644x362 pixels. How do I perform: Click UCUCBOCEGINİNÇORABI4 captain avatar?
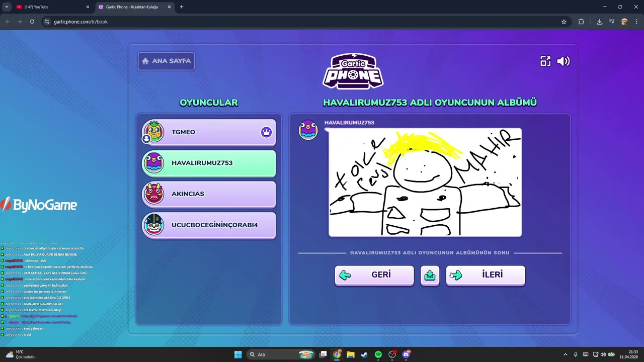click(x=153, y=225)
